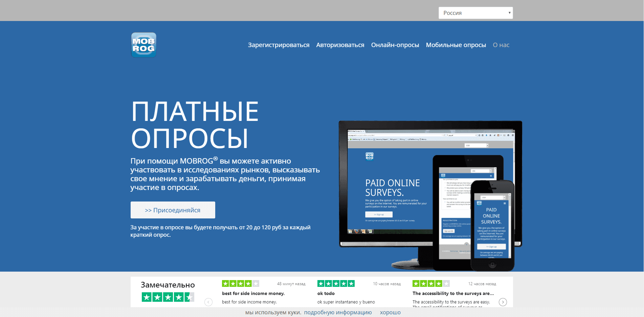644x317 pixels.
Task: Click the Trustpilot overall star rating
Action: (x=168, y=297)
